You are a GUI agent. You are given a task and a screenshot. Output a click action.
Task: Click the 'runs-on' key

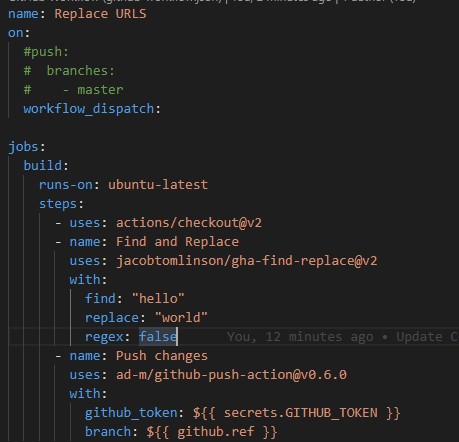click(x=66, y=185)
